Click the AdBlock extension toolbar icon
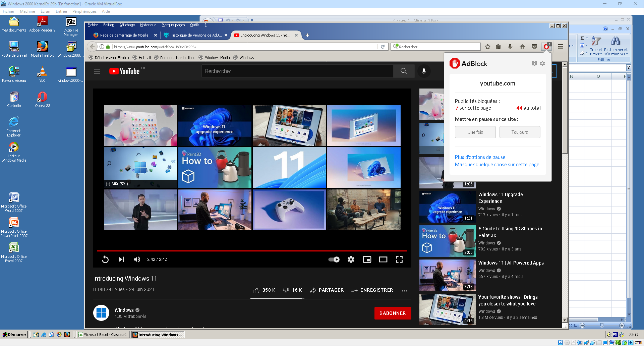Screen dimensions: 644x346 (547, 47)
